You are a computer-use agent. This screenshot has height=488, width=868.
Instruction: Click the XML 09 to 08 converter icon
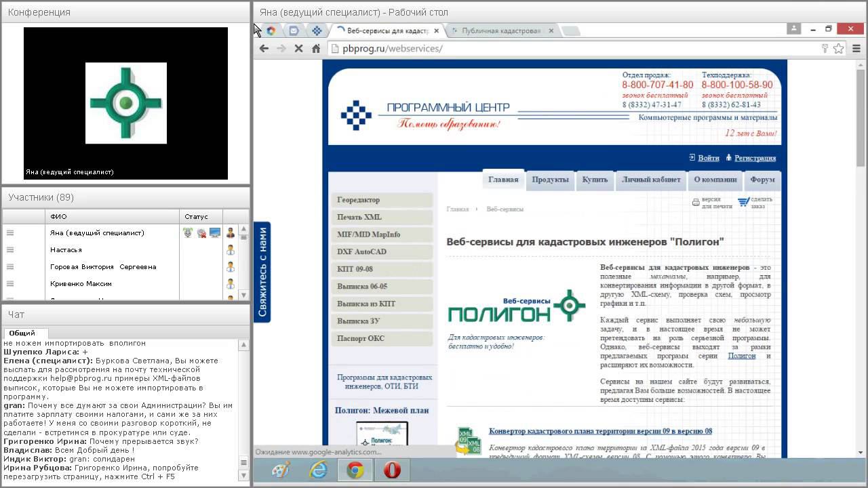click(x=469, y=441)
